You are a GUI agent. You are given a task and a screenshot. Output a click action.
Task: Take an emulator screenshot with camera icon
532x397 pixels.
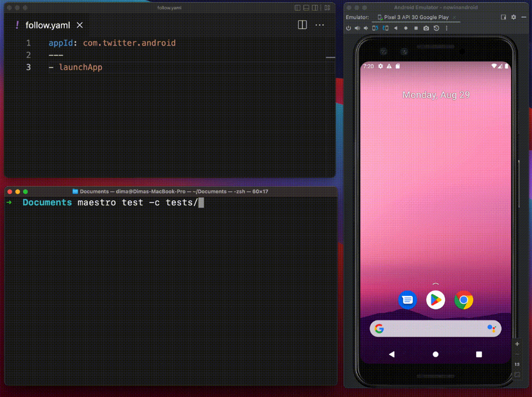[x=426, y=28]
